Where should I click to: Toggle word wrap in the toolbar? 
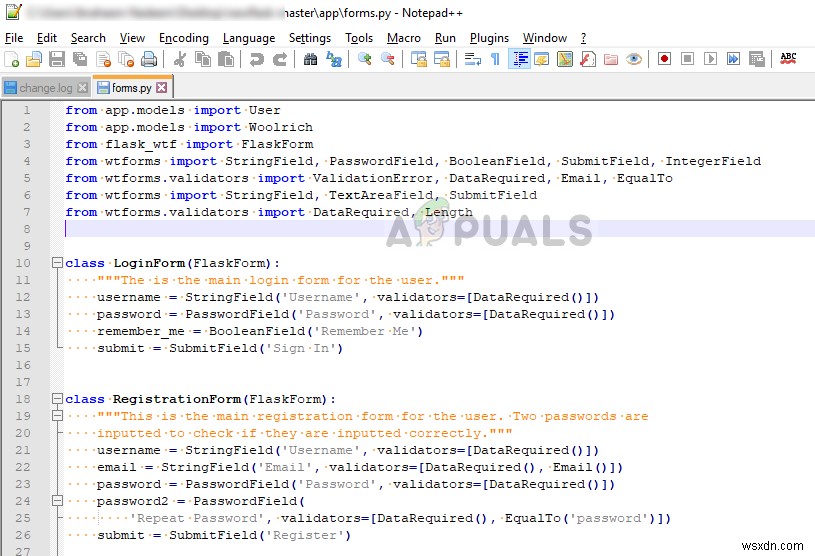472,59
